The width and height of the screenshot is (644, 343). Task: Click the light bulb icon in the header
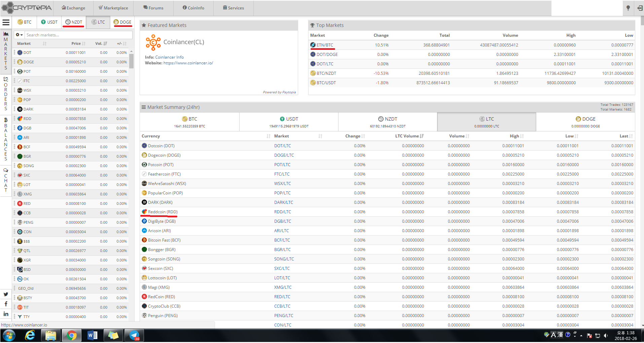pos(628,8)
